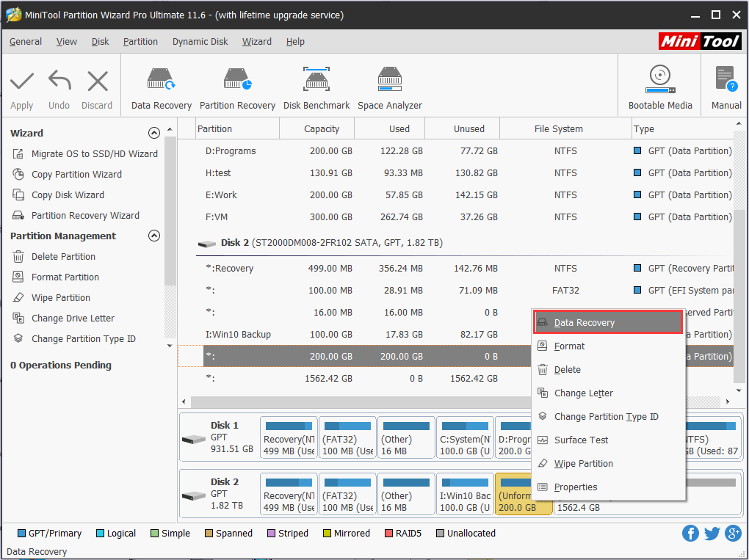This screenshot has width=749, height=560.
Task: Click the Mirrored legend color box
Action: tap(327, 534)
